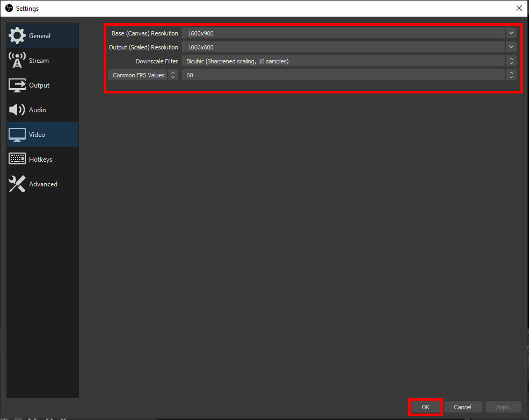The width and height of the screenshot is (529, 420).
Task: Expand the Base (Canvas) Resolution dropdown arrow
Action: [x=511, y=33]
